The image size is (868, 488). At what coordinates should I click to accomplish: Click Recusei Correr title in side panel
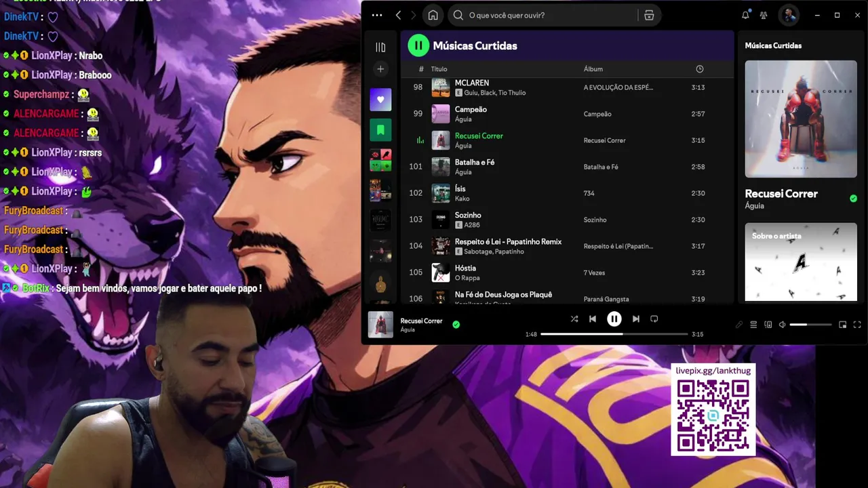click(x=781, y=193)
